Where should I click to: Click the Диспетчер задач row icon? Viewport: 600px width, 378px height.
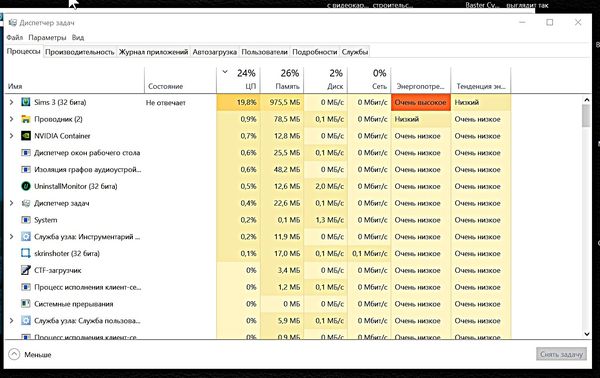coord(26,203)
